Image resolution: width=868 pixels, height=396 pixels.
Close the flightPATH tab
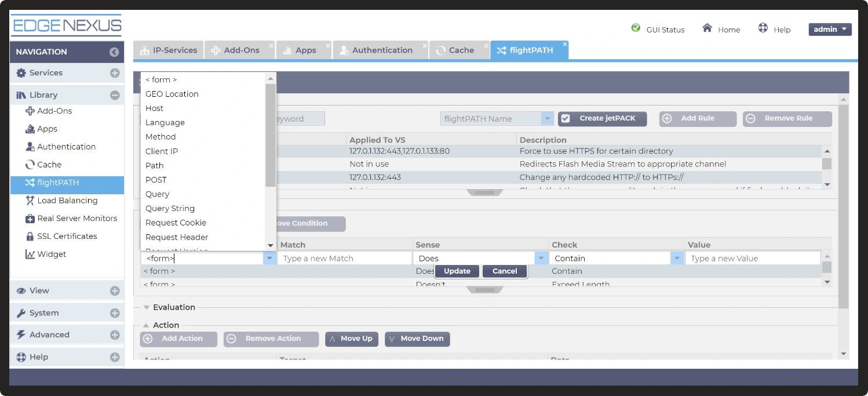click(565, 44)
